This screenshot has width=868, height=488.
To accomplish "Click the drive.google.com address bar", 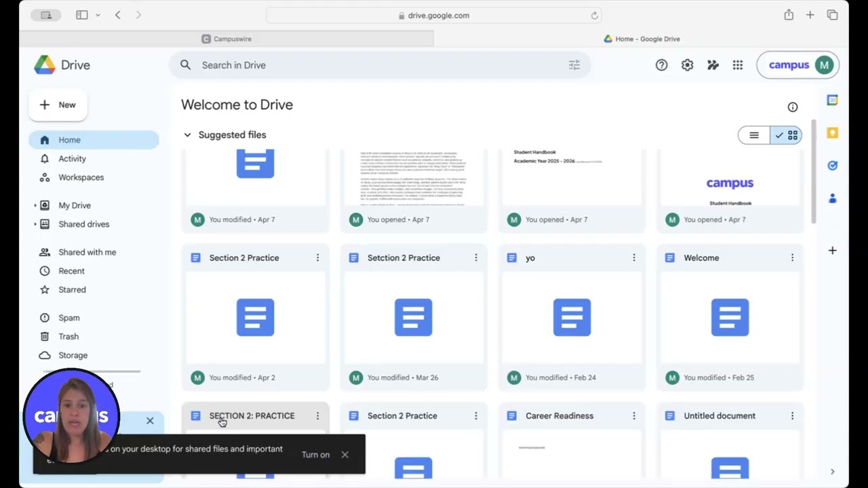I will pyautogui.click(x=434, y=16).
